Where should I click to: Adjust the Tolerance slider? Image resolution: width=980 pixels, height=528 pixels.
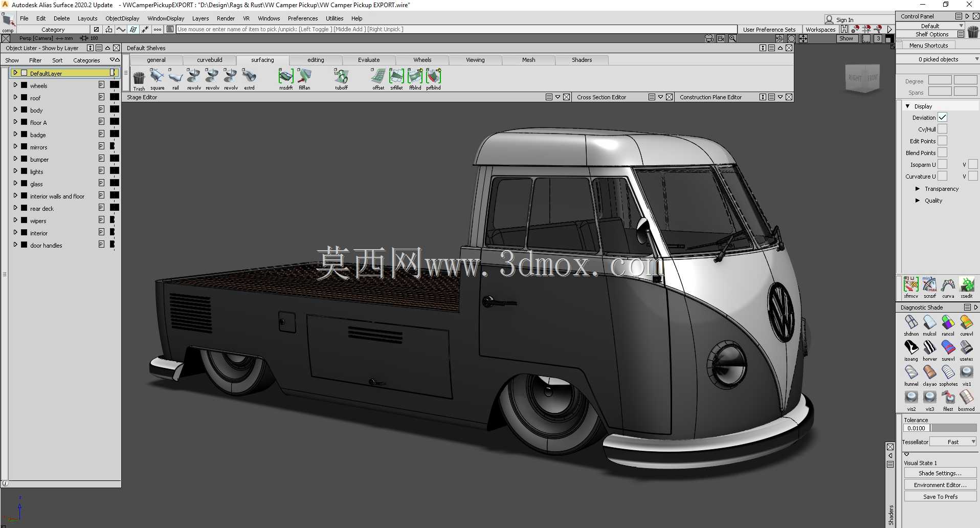coord(953,428)
